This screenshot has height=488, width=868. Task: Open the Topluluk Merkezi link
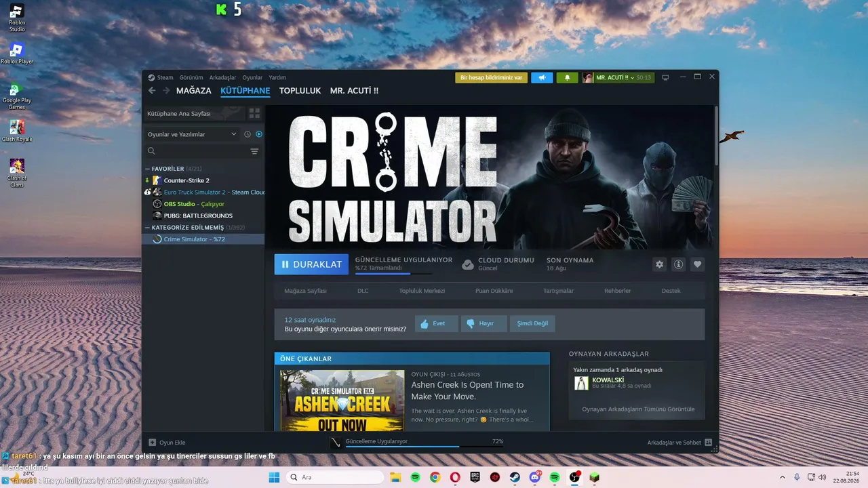(x=422, y=291)
